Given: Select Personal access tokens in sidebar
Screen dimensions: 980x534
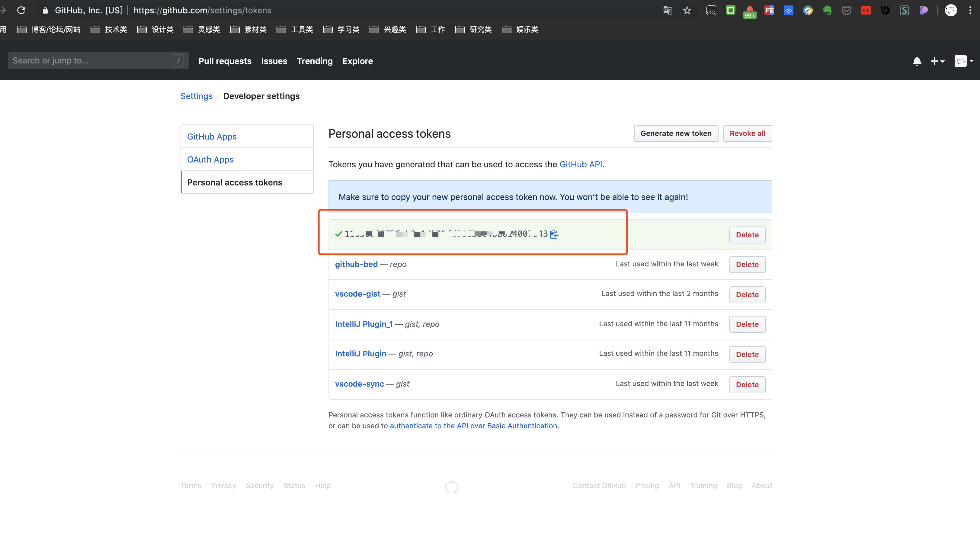Looking at the screenshot, I should [247, 182].
